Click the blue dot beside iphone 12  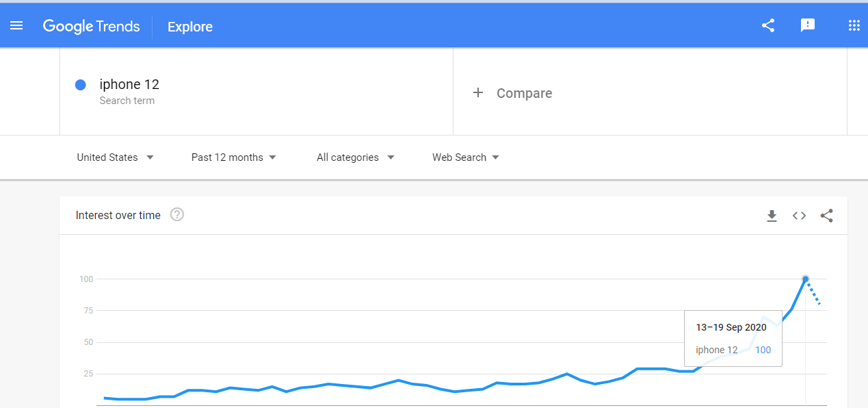tap(80, 85)
